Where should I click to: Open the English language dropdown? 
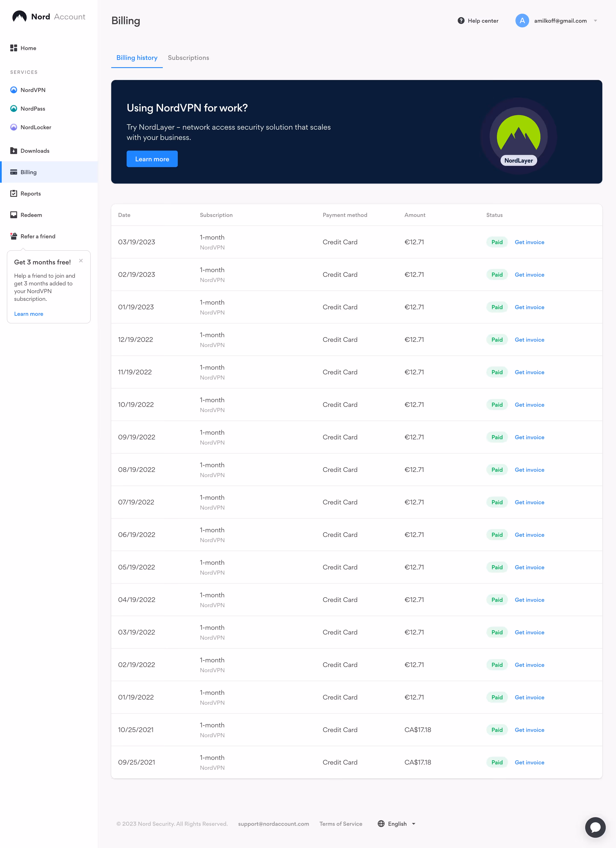pos(397,824)
